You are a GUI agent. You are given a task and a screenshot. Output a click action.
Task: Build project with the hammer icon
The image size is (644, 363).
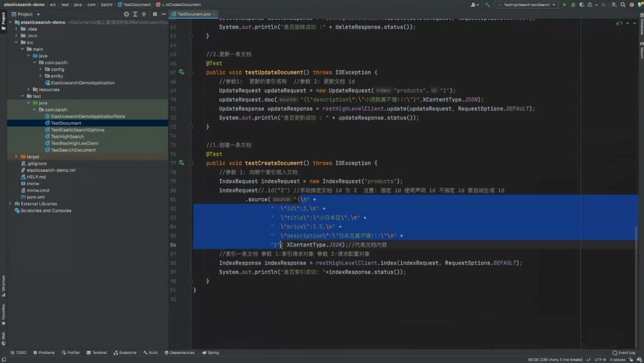coord(487,4)
